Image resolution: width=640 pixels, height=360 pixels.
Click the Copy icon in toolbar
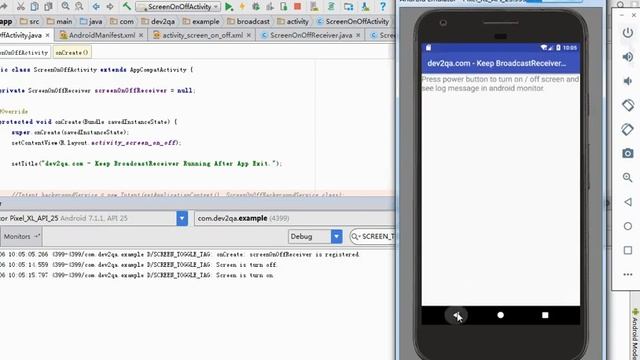(35, 6)
